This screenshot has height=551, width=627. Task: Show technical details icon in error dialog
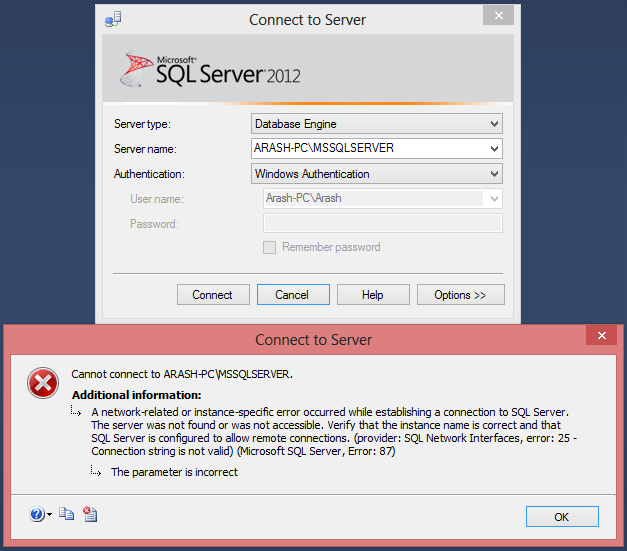90,514
